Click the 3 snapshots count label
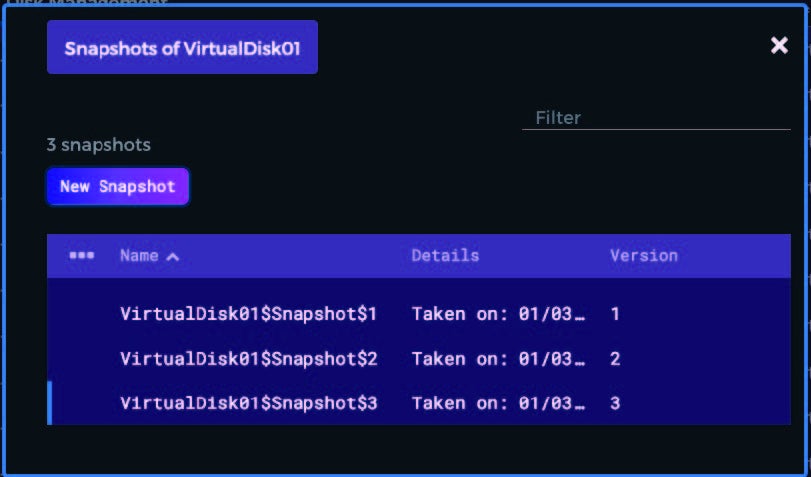Image resolution: width=811 pixels, height=477 pixels. pos(99,144)
